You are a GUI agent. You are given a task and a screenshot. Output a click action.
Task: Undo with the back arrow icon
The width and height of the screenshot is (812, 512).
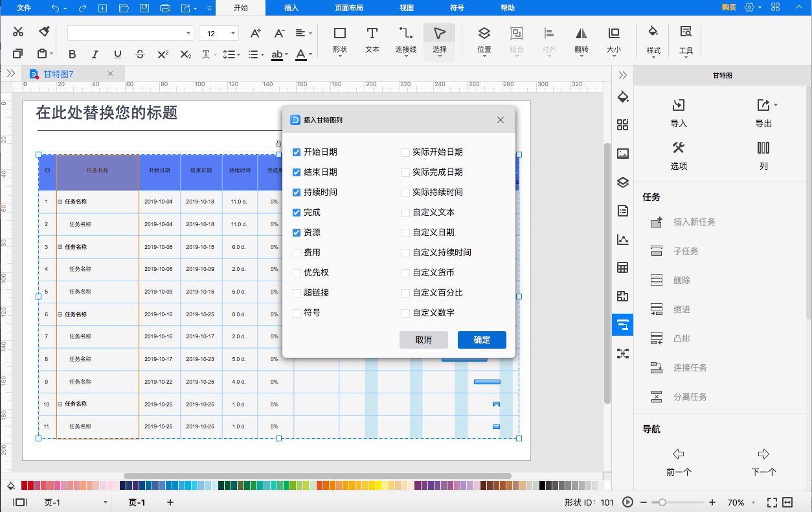55,8
